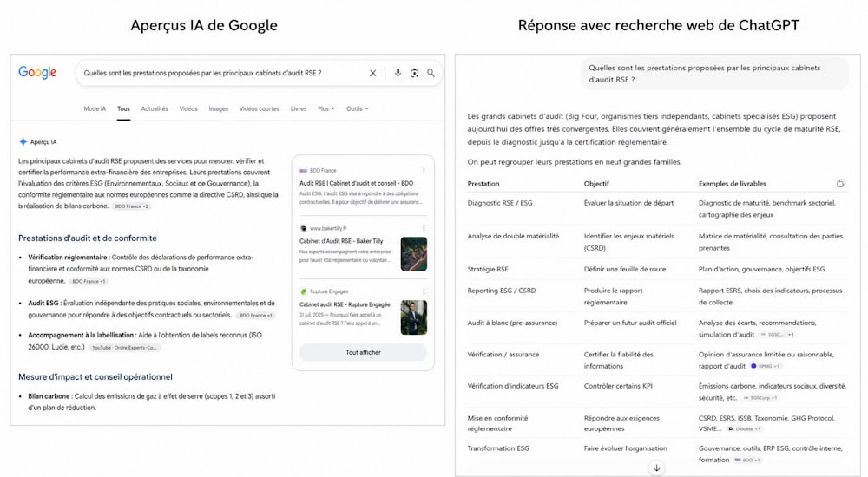
Task: Open the three-dot menu of Rupture Engagée card
Action: [424, 291]
